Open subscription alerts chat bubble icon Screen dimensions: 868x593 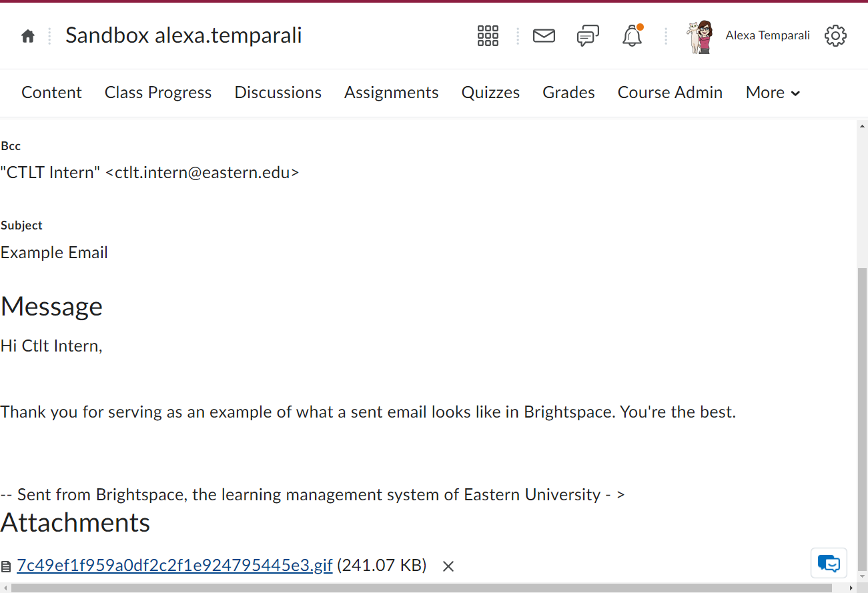[588, 35]
